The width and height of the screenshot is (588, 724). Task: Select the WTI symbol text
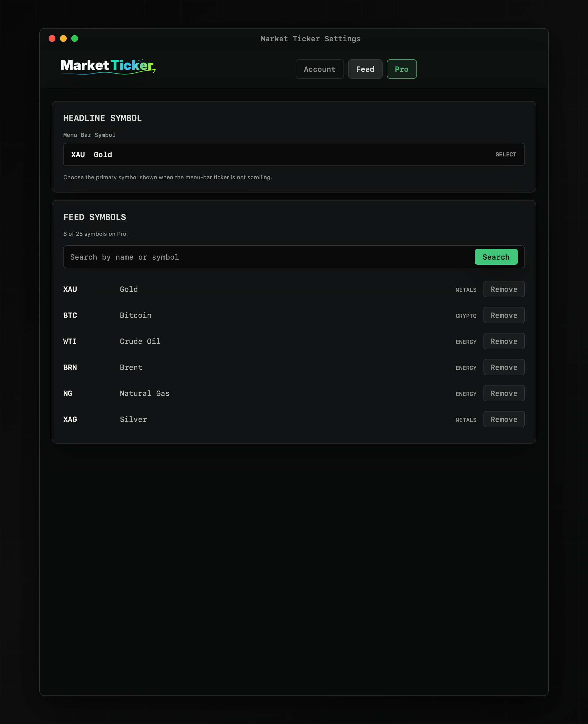(x=70, y=342)
